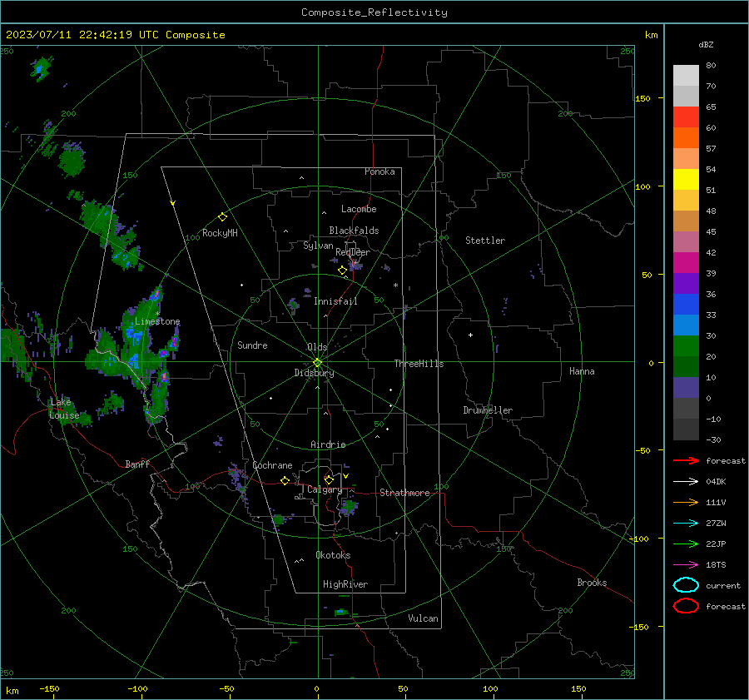Click the Vulcan label
Screen dimensions: 749x700
click(423, 618)
